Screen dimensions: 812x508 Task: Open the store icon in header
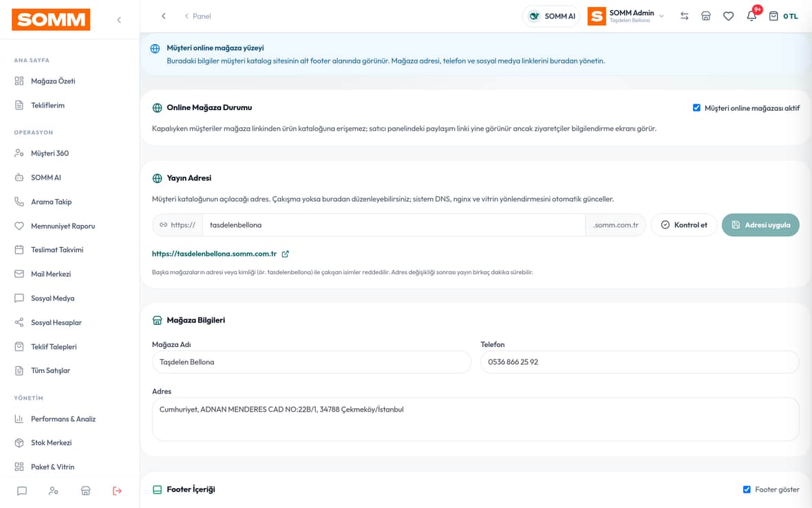tap(706, 16)
